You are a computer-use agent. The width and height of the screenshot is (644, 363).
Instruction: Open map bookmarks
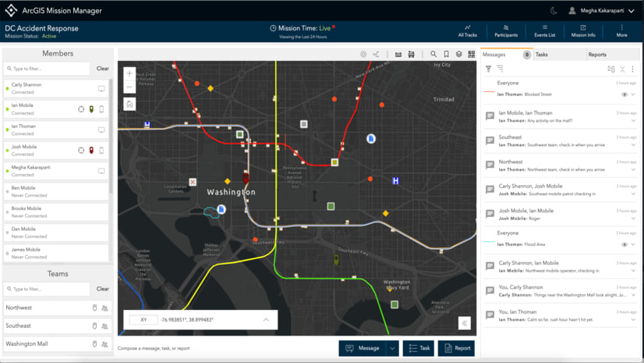pyautogui.click(x=446, y=54)
